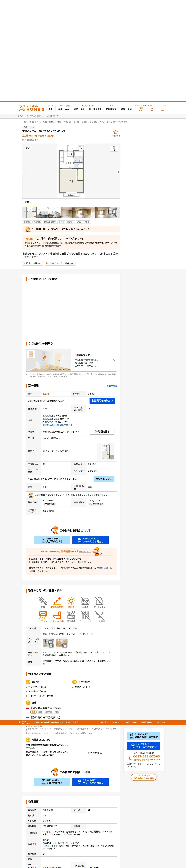Enlarge the first キッチン/バス・トイレ photo

coord(48,643)
